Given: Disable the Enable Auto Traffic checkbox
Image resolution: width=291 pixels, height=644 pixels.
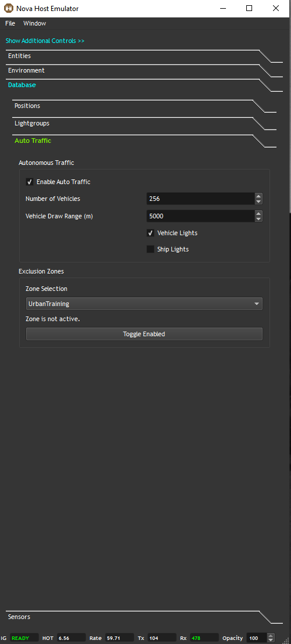Looking at the screenshot, I should click(30, 182).
